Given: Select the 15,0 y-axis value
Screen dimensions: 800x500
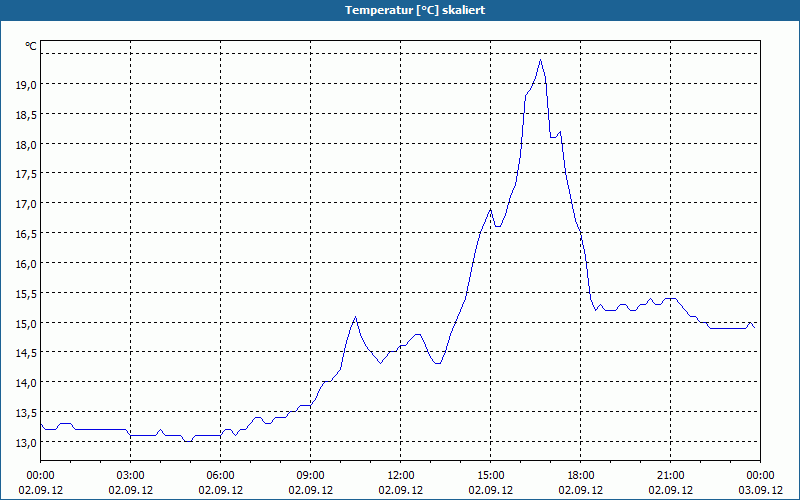Looking at the screenshot, I should click(x=27, y=323).
